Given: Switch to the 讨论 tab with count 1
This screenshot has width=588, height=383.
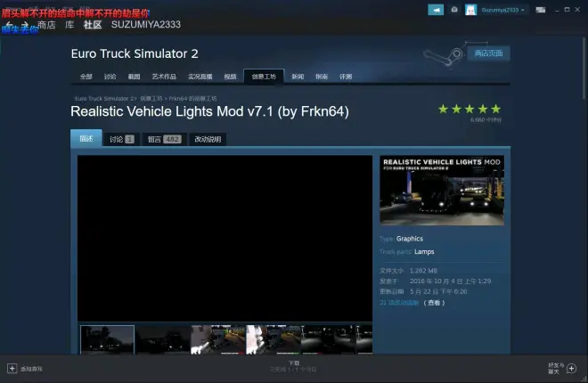Looking at the screenshot, I should tap(121, 139).
